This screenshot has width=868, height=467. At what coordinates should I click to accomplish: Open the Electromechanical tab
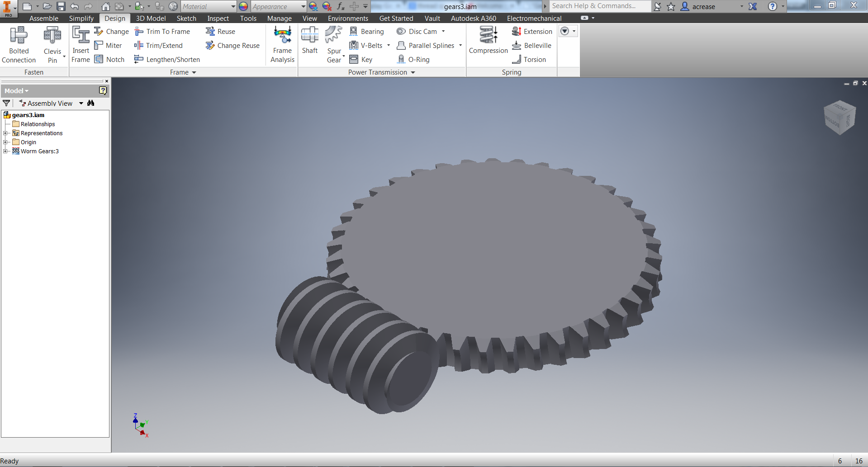[x=534, y=18]
